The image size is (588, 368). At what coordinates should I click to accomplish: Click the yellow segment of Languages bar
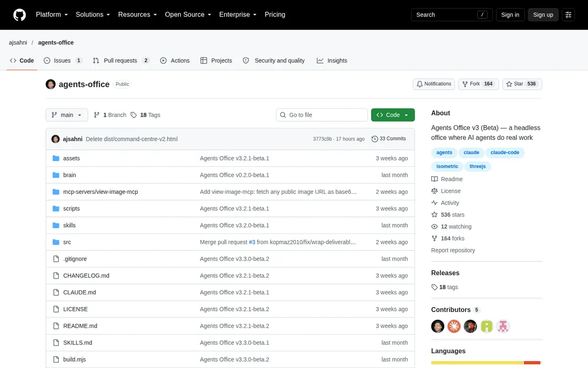[x=477, y=363]
